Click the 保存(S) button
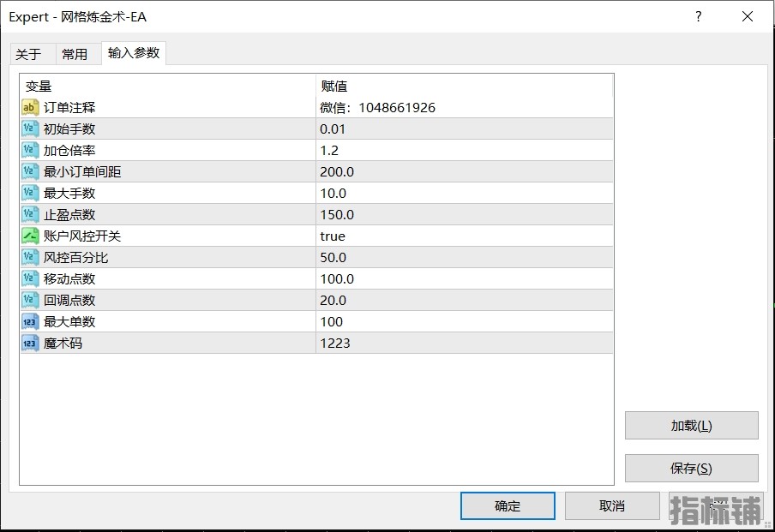Image resolution: width=775 pixels, height=532 pixels. click(x=692, y=469)
